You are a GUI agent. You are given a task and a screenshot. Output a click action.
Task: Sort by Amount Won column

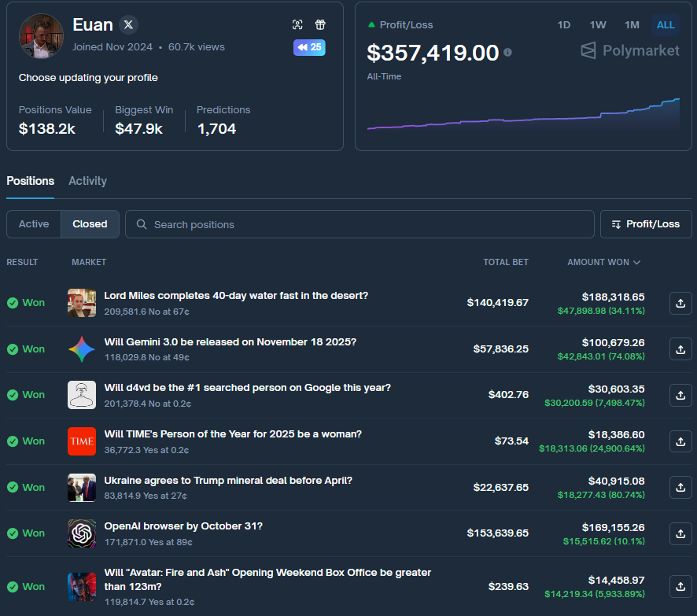click(x=603, y=262)
